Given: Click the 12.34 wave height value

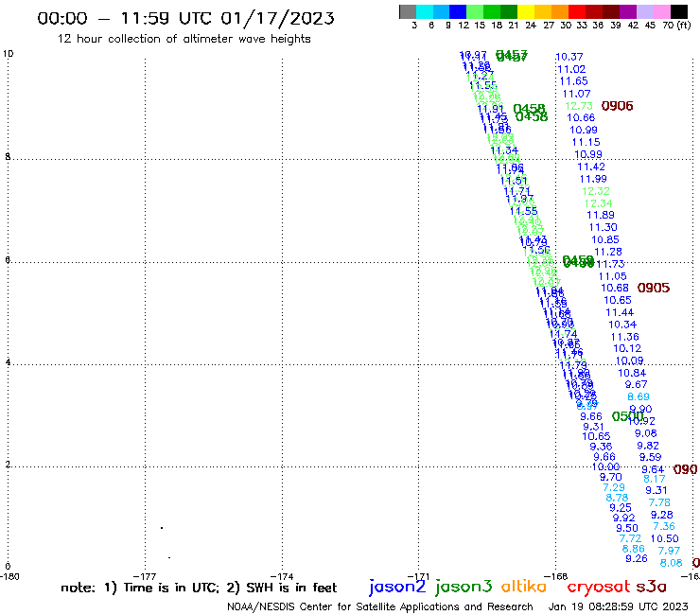Looking at the screenshot, I should coord(599,203).
